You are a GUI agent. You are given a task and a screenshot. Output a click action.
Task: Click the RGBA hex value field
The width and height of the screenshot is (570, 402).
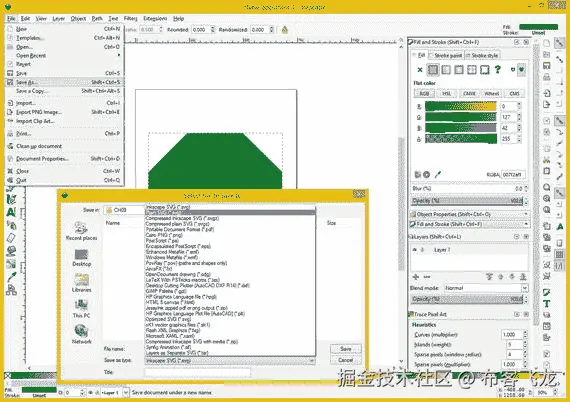(x=513, y=175)
